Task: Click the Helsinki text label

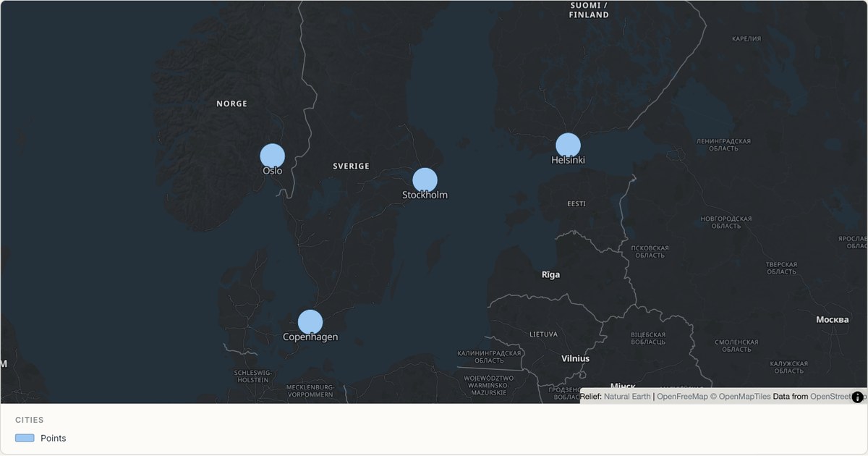Action: point(569,161)
